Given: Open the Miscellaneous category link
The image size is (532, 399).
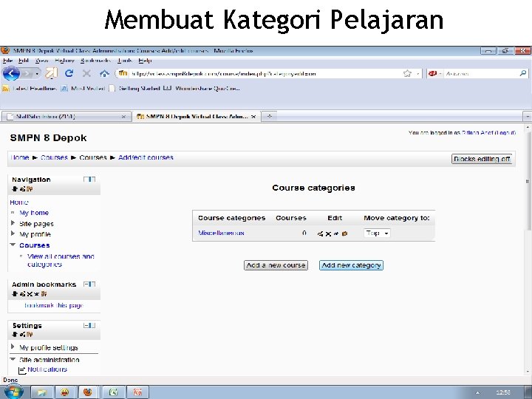Looking at the screenshot, I should pyautogui.click(x=221, y=233).
